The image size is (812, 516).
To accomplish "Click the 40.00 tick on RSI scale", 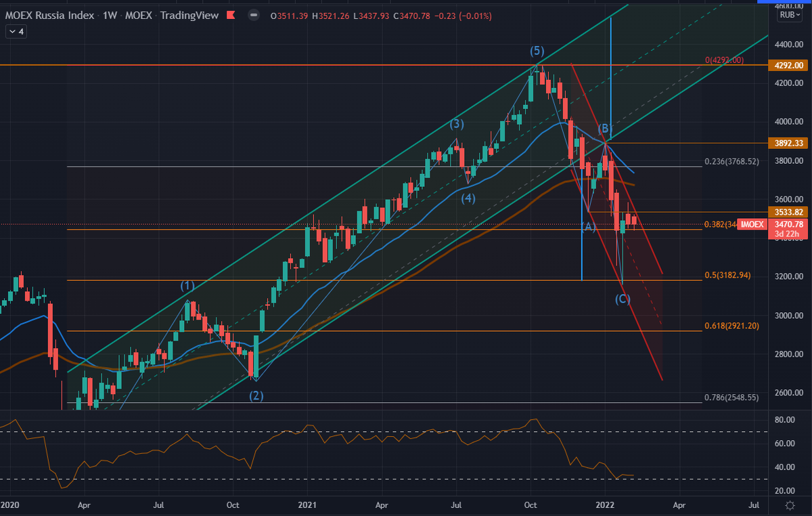I will pos(784,467).
